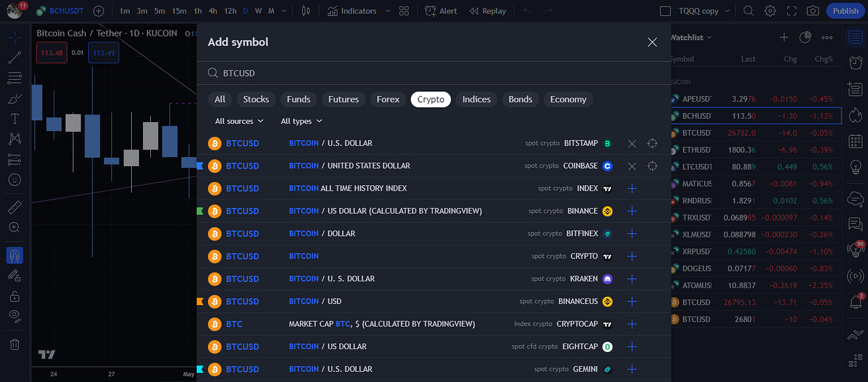This screenshot has width=868, height=382.
Task: Activate the zoom in tool
Action: pyautogui.click(x=15, y=228)
